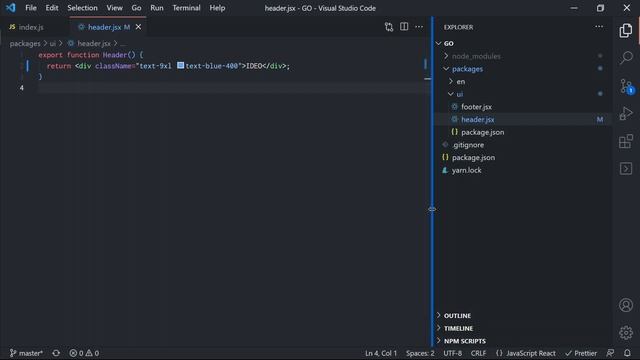640x360 pixels.
Task: Change indentation Spaces: 2
Action: coord(420,353)
